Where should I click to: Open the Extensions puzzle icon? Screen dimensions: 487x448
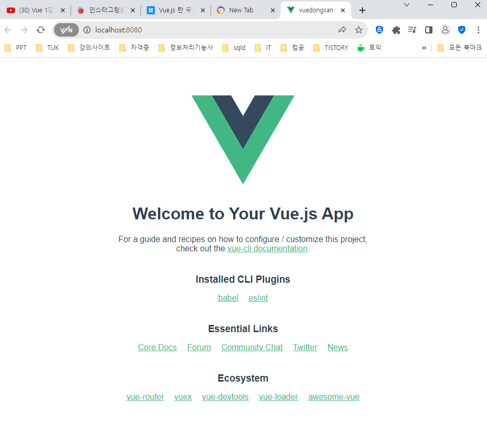pyautogui.click(x=396, y=30)
